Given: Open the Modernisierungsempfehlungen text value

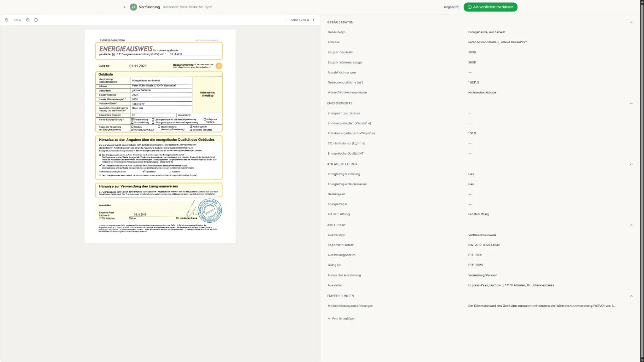Looking at the screenshot, I should coord(541,306).
